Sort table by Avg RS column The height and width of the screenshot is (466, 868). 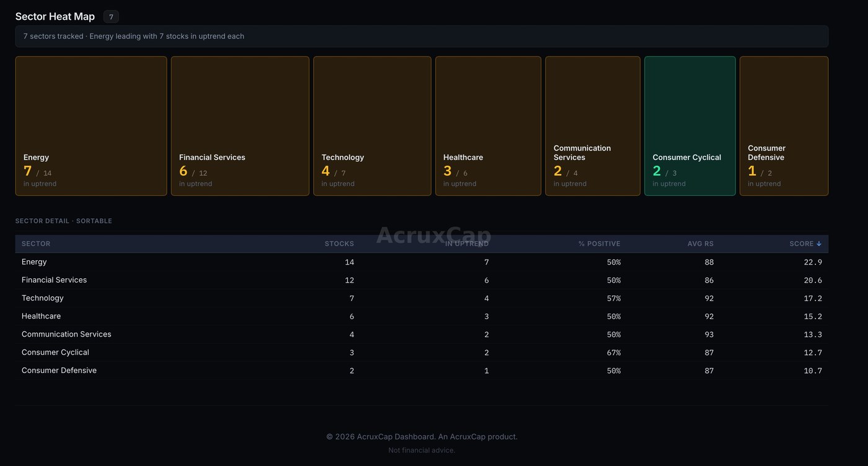[701, 244]
